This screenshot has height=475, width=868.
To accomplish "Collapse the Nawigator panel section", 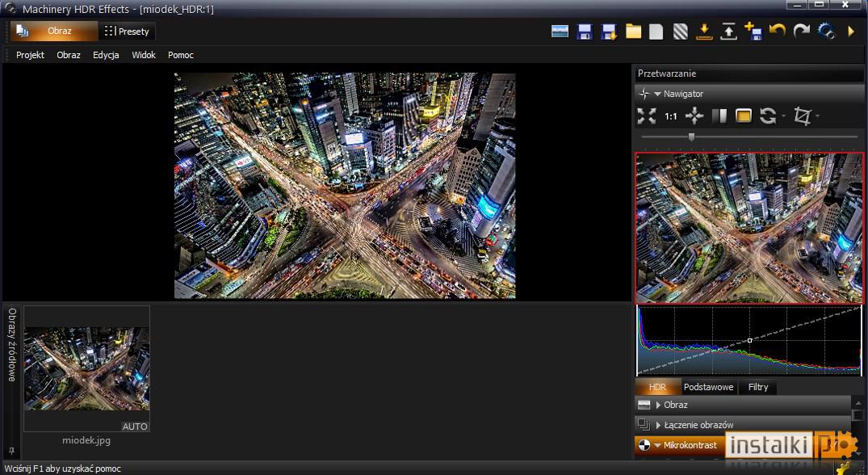I will [x=657, y=95].
